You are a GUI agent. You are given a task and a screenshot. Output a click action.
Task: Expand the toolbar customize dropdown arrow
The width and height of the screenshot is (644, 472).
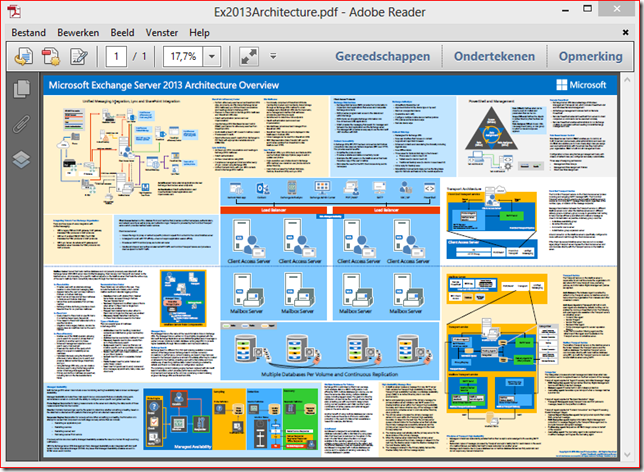[273, 56]
